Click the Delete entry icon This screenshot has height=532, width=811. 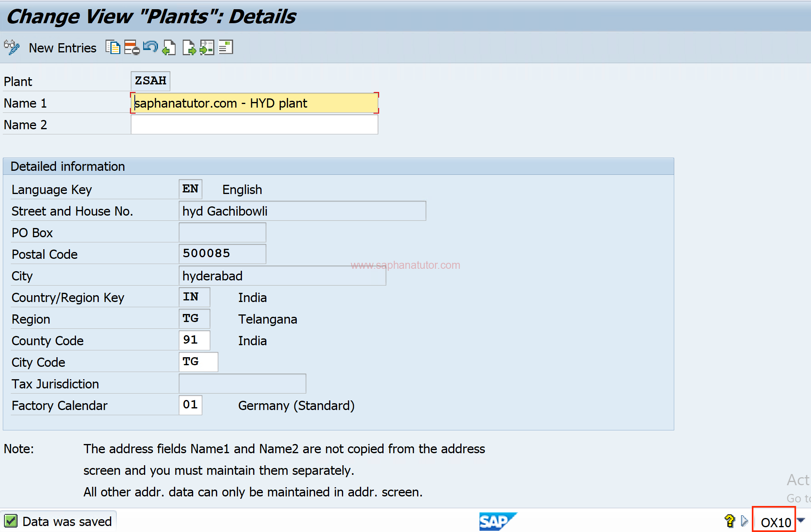132,48
